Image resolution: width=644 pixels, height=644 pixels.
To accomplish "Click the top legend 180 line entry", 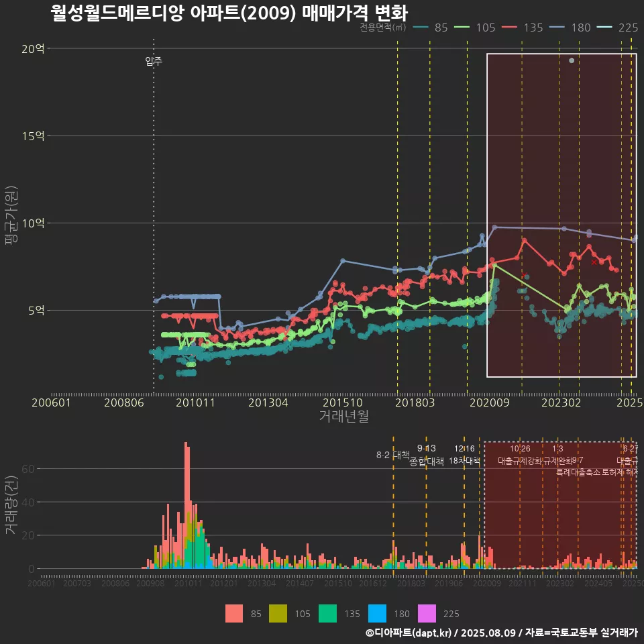I will [570, 28].
